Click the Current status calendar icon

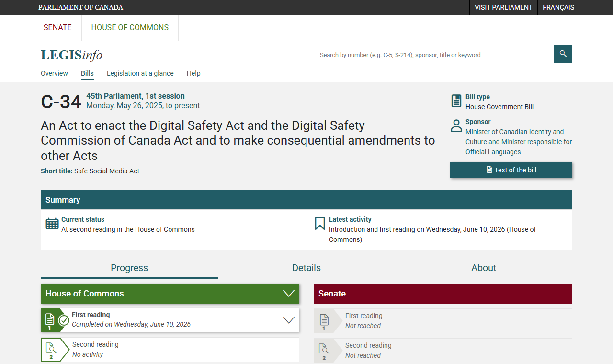coord(52,224)
